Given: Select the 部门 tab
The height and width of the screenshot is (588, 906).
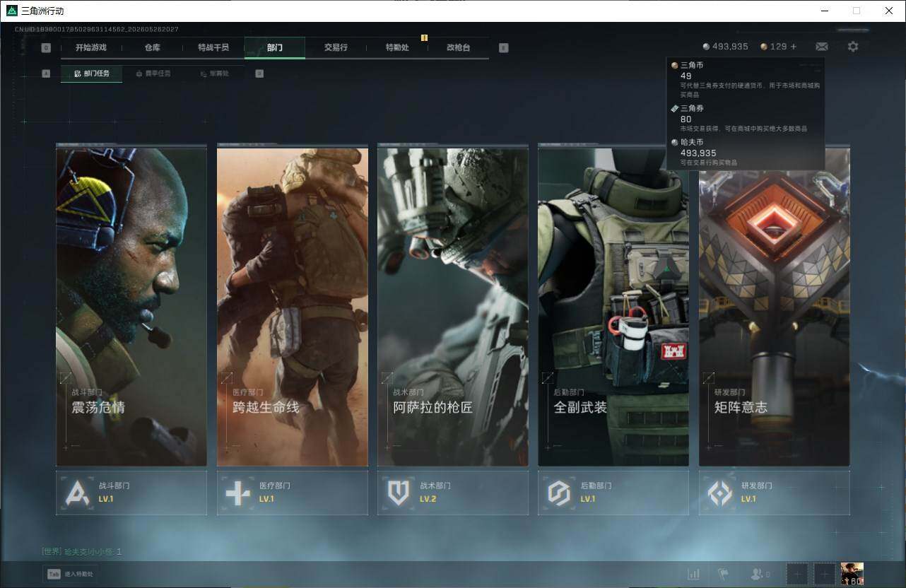Looking at the screenshot, I should click(275, 48).
